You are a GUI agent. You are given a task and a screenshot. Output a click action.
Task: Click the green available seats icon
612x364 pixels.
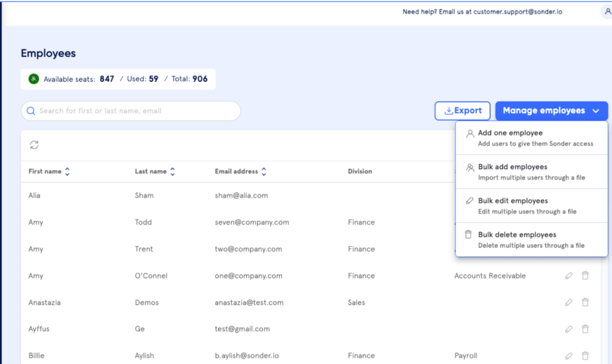(33, 79)
